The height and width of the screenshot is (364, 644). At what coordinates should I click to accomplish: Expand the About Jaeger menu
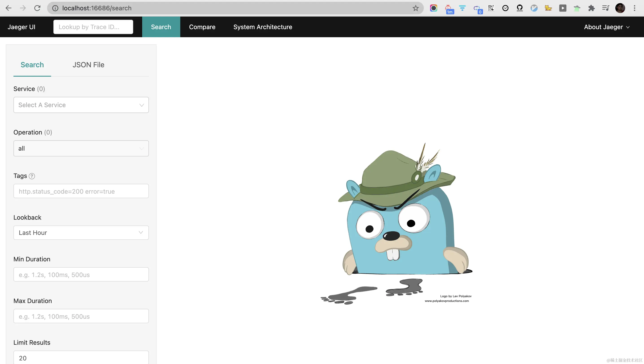[607, 27]
